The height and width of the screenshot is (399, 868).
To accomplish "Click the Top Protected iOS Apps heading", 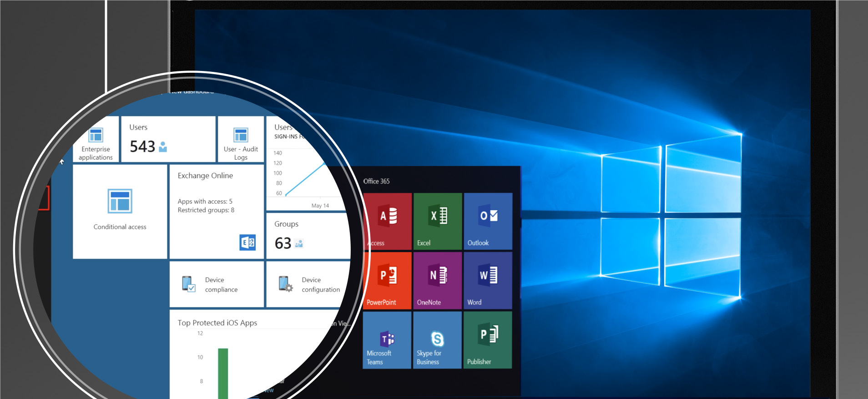I will (x=217, y=323).
